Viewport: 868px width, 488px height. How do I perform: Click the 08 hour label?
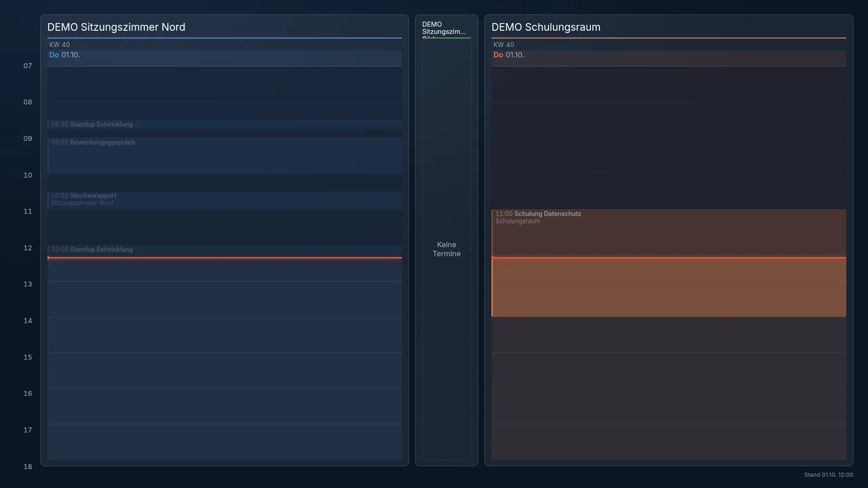pyautogui.click(x=28, y=102)
